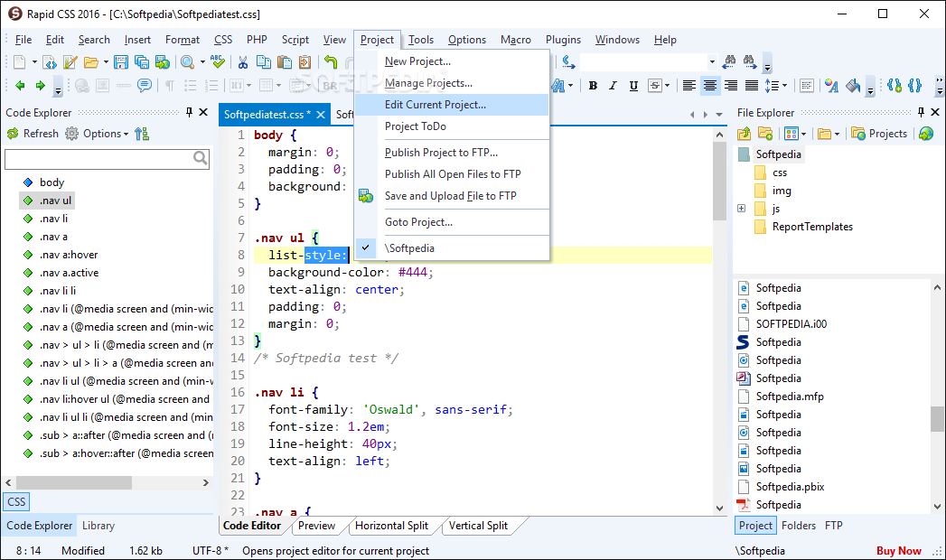Click the Align left icon
The image size is (946, 560).
pyautogui.click(x=689, y=86)
